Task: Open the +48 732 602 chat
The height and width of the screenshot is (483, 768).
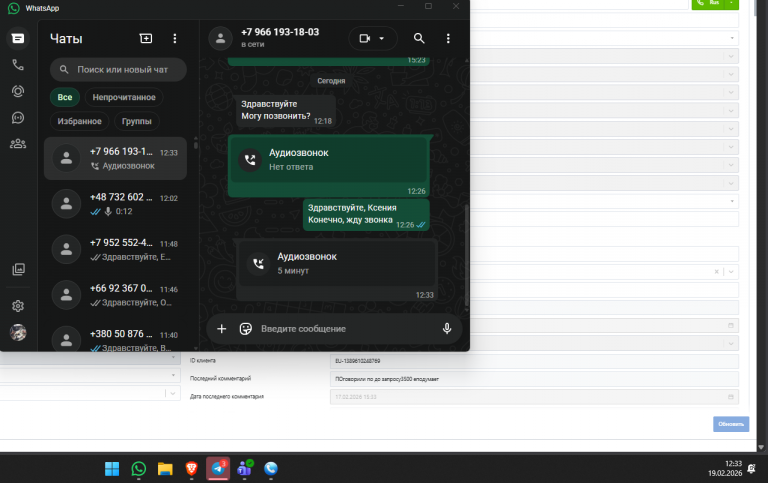Action: [116, 204]
